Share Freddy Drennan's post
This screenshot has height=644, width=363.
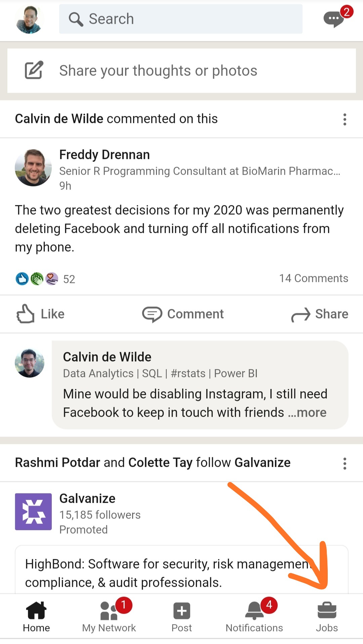tap(319, 314)
